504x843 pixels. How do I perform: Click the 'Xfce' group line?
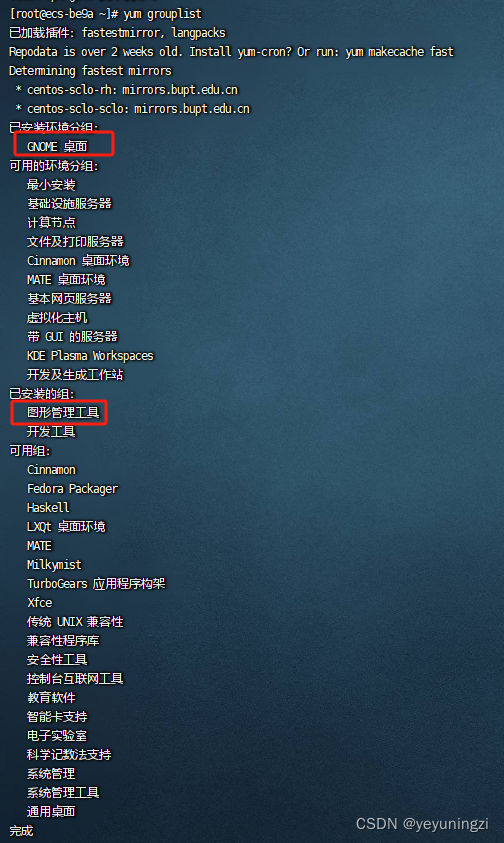click(39, 603)
